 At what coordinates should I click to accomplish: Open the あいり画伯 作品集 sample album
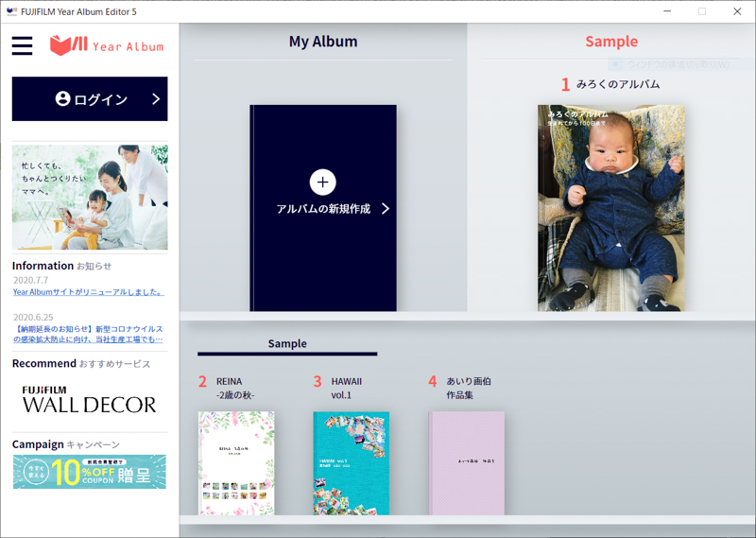pos(466,463)
